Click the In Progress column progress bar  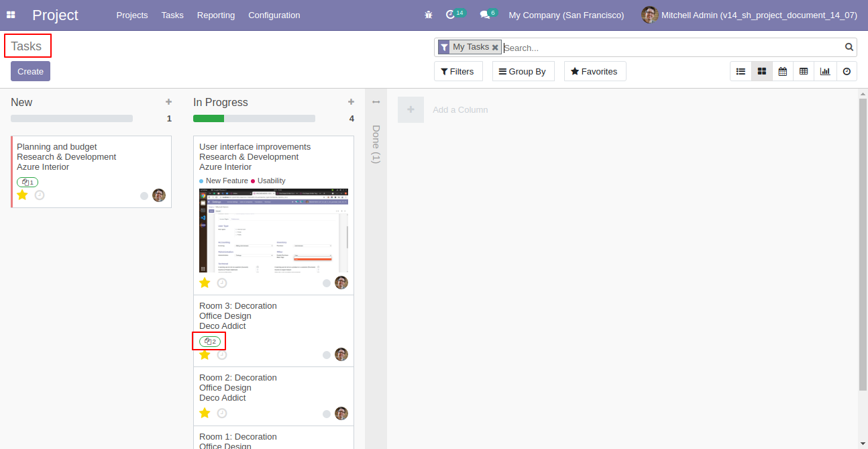tap(254, 119)
